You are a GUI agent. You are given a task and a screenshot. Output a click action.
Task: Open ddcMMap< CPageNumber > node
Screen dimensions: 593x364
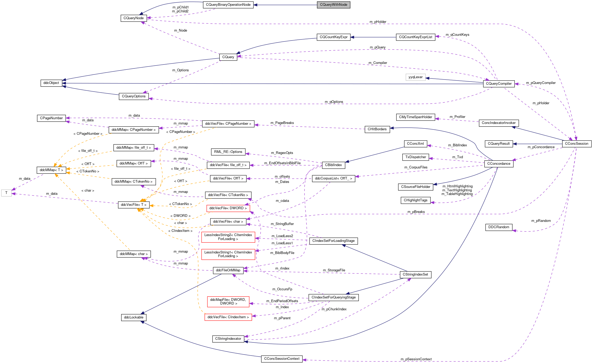pos(134,130)
